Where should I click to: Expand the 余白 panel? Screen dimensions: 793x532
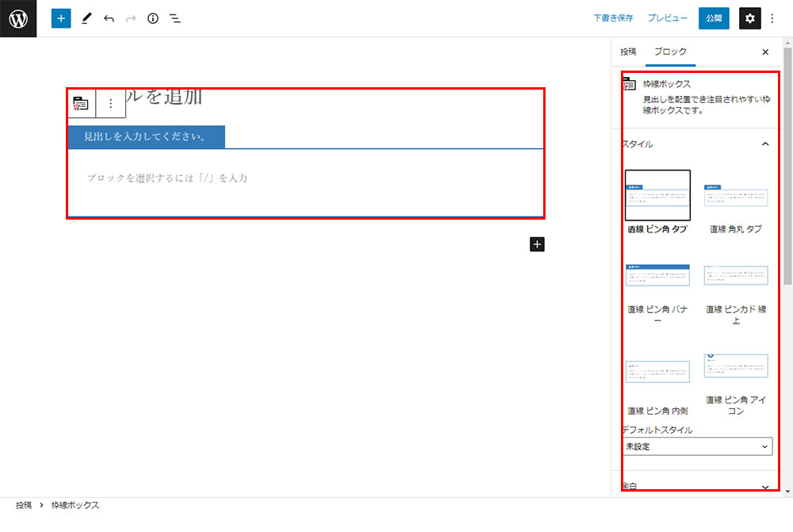tap(764, 487)
